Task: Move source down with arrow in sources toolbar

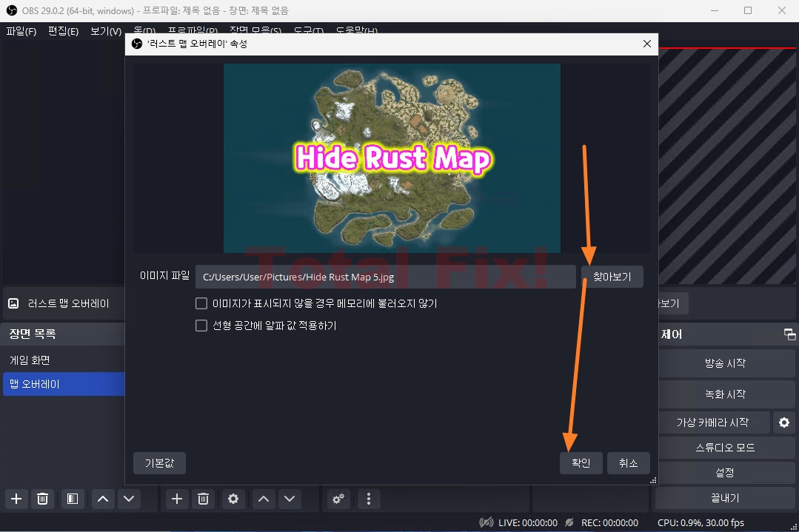Action: pos(290,499)
